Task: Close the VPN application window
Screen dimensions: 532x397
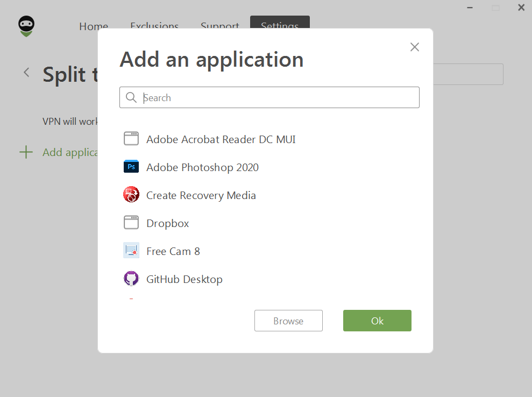Action: tap(521, 8)
